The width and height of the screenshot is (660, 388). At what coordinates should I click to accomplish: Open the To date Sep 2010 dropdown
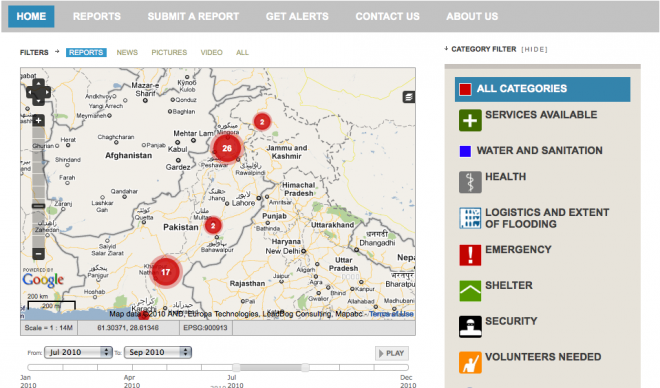[x=158, y=352]
